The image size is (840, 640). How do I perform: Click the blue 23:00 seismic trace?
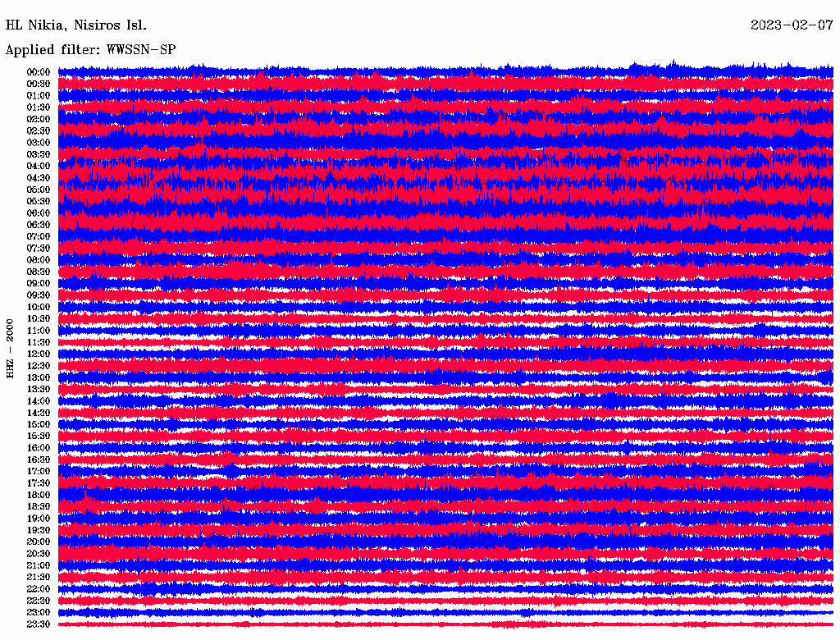(445, 612)
